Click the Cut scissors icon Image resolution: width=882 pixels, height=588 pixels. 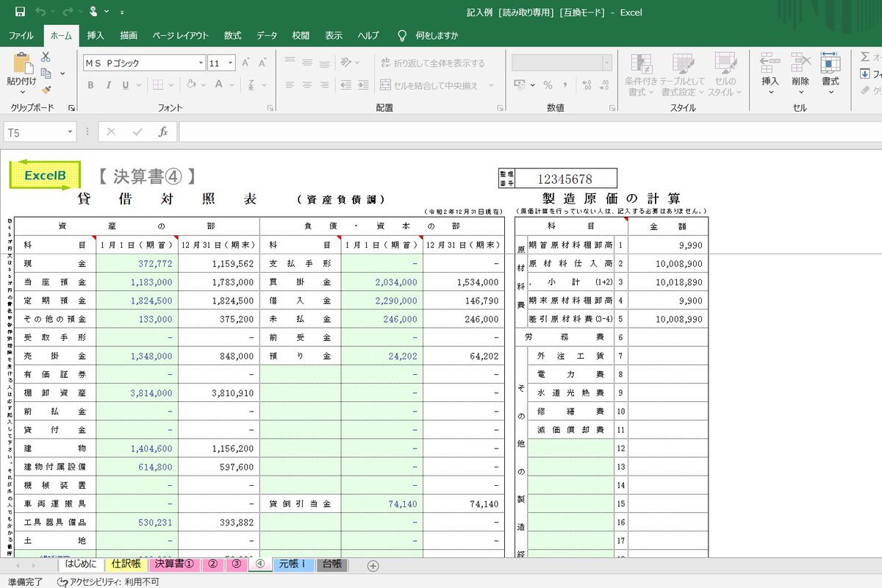pyautogui.click(x=46, y=57)
